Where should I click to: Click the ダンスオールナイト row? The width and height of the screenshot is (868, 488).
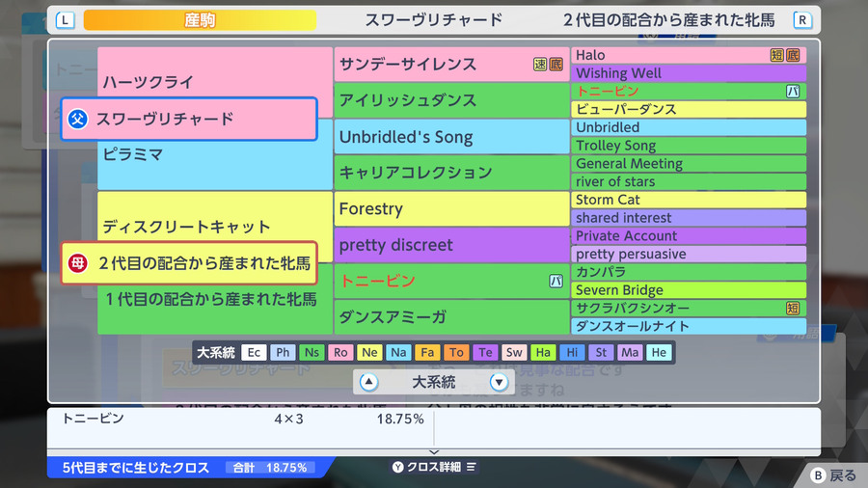click(689, 326)
